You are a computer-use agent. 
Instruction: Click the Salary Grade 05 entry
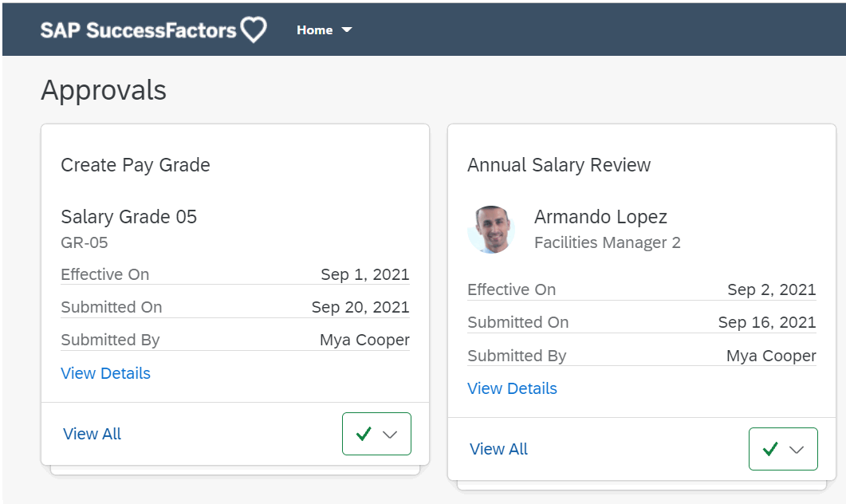click(128, 217)
